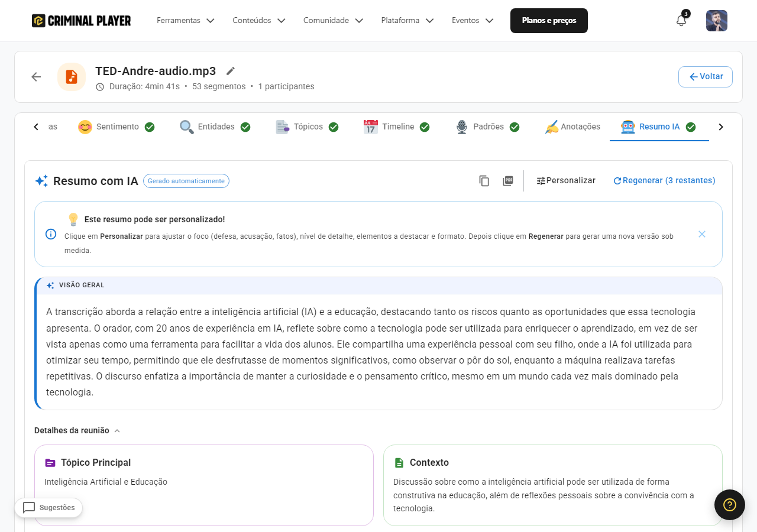Click Regenerar (3 restantes)
The width and height of the screenshot is (757, 532).
coord(664,181)
